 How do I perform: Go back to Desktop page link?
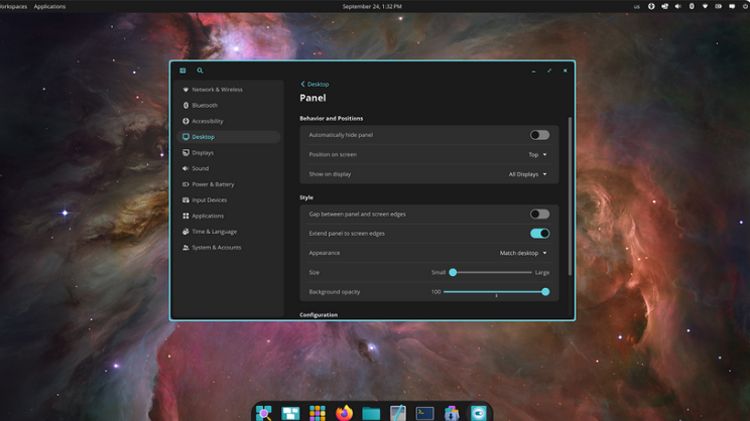[x=315, y=84]
